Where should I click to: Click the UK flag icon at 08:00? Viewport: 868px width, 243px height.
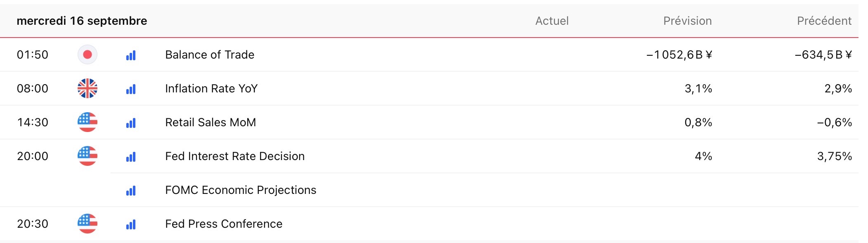point(88,88)
